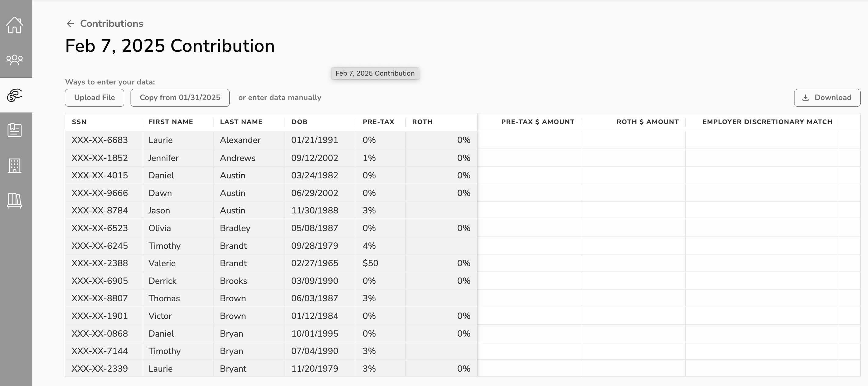Open the Company building icon in sidebar
This screenshot has width=868, height=386.
coord(15,165)
